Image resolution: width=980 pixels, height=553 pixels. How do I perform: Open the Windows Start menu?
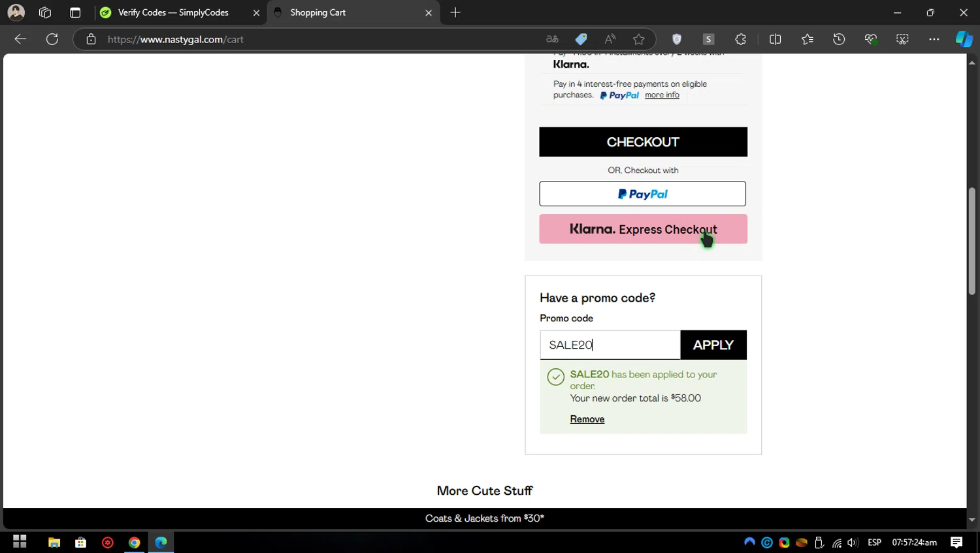20,542
